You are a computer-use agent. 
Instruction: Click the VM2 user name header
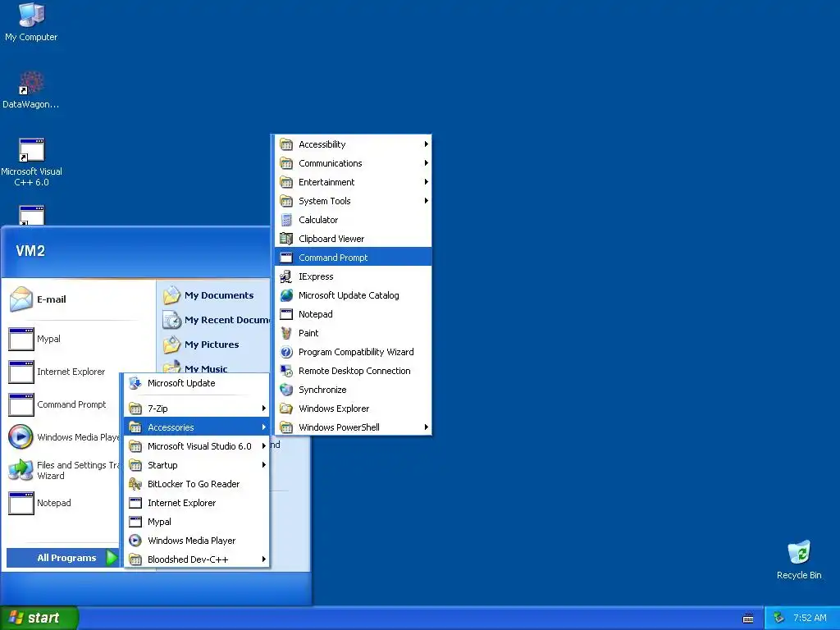[x=30, y=251]
